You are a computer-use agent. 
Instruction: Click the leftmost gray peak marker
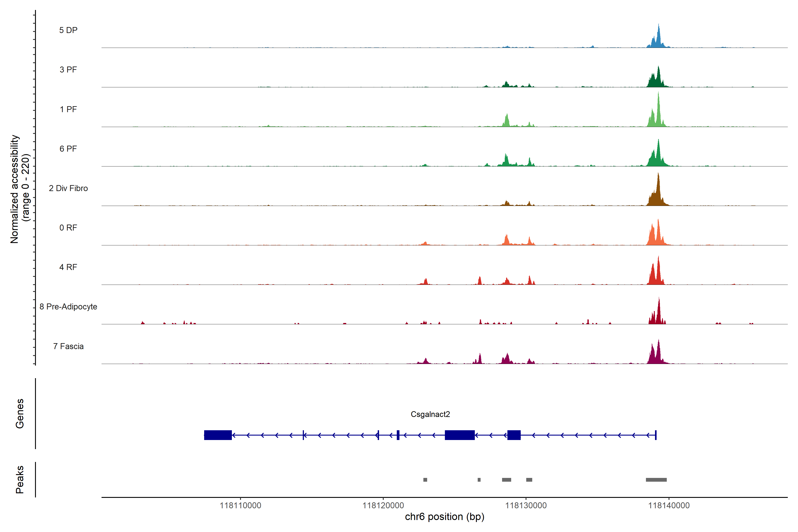pos(425,480)
